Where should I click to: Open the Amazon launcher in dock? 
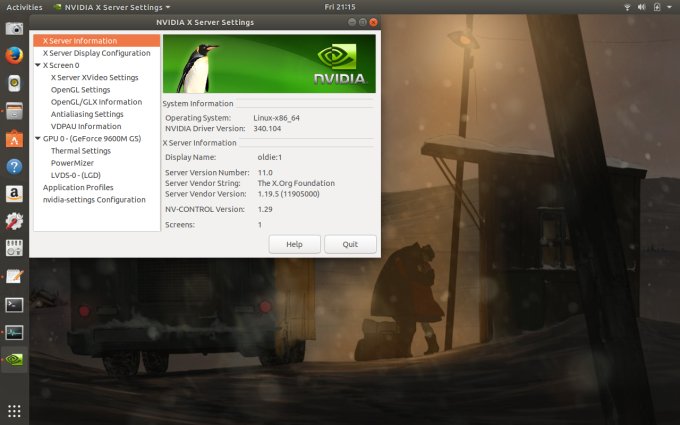pos(14,194)
